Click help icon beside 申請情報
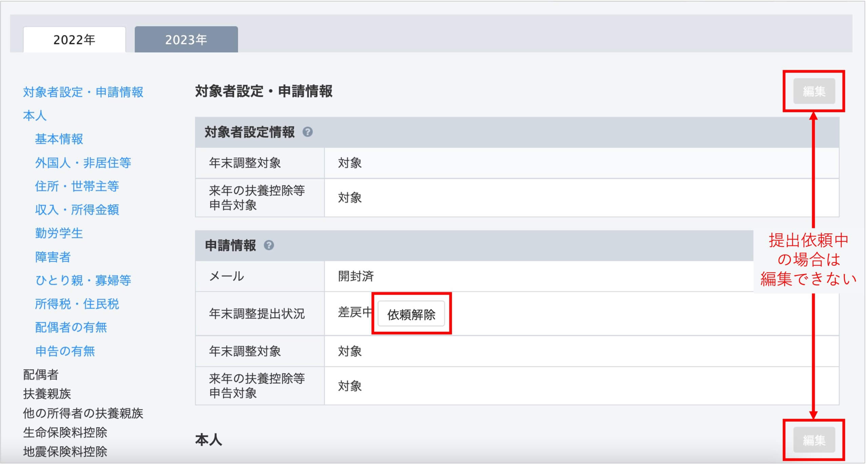Viewport: 868px width, 464px height. 269,245
